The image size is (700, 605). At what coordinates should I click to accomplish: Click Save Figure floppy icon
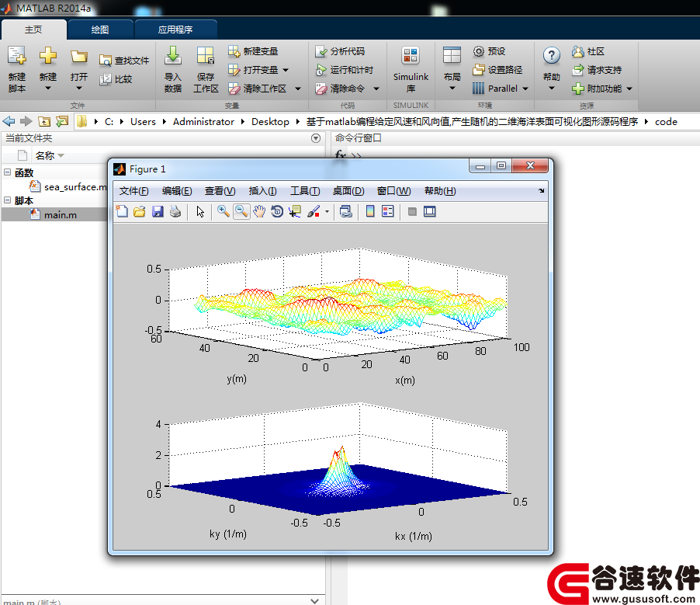point(158,211)
